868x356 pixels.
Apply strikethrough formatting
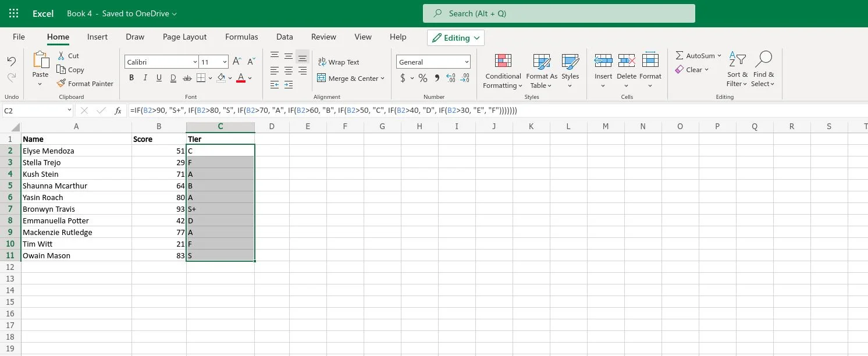(x=187, y=78)
